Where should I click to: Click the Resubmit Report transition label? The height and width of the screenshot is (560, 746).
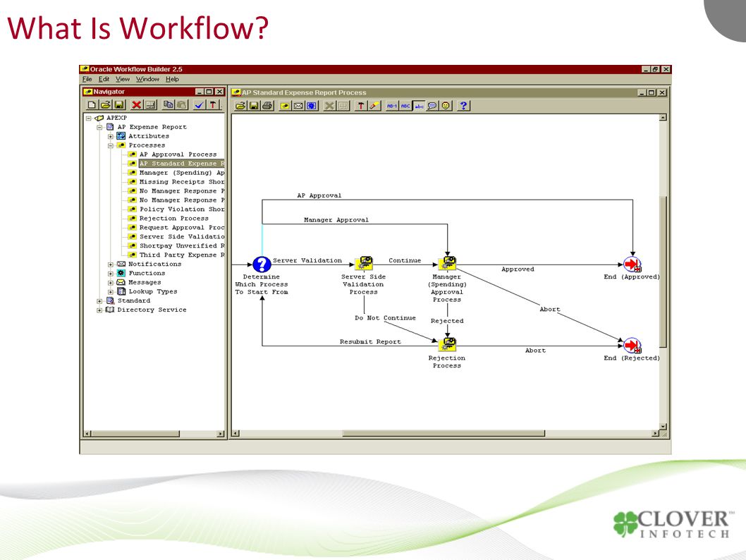click(x=370, y=341)
